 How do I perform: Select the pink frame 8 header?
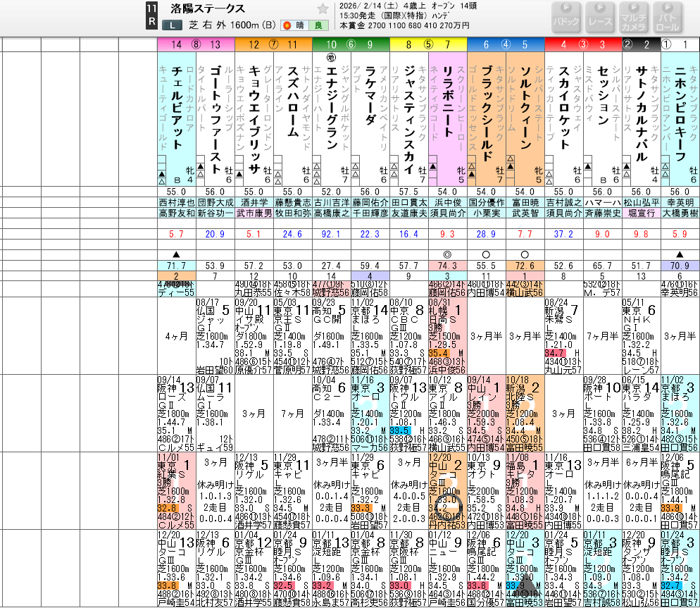click(196, 44)
